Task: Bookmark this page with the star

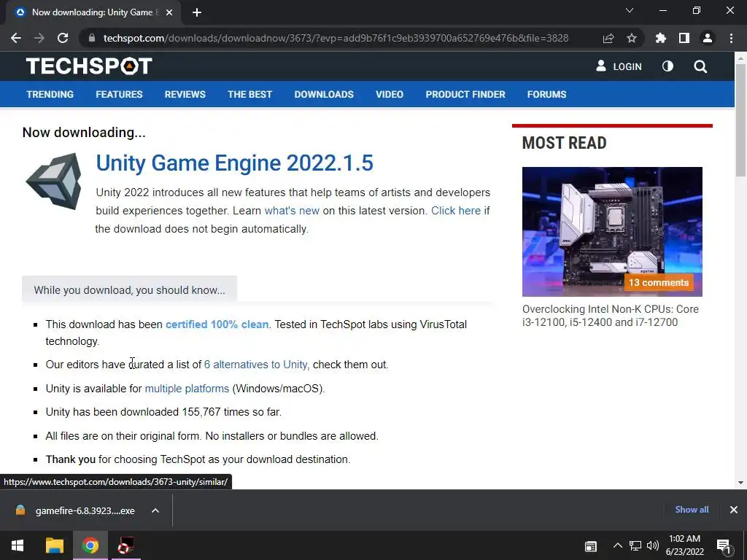Action: (x=632, y=38)
